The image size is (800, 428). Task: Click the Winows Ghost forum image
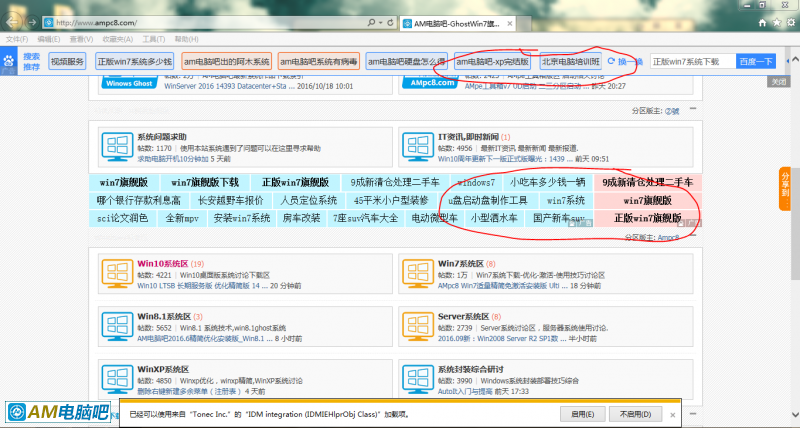pos(129,83)
